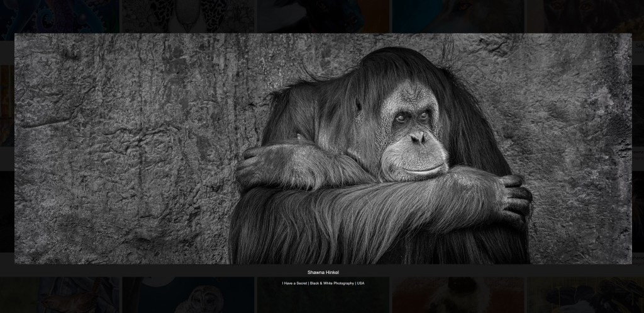Open the leopard-spotted thumbnail in top row

tap(188, 16)
